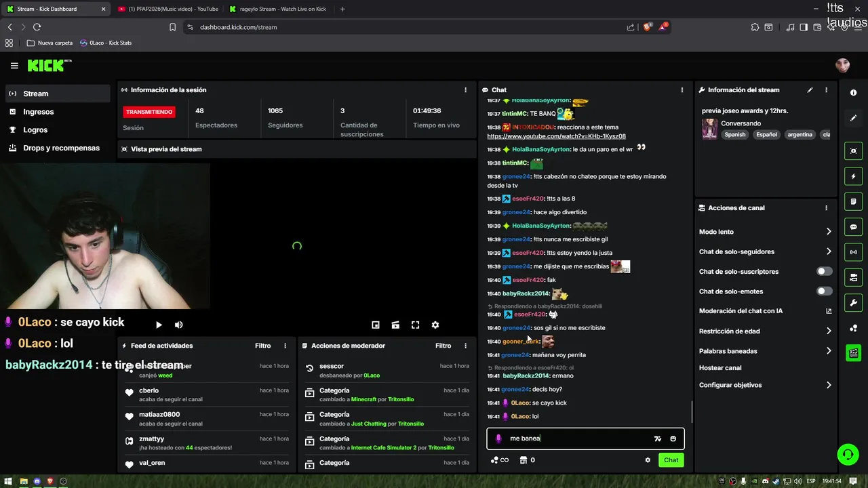Screen dimensions: 868x488
Task: Enter fullscreen on the stream preview
Action: tap(415, 325)
